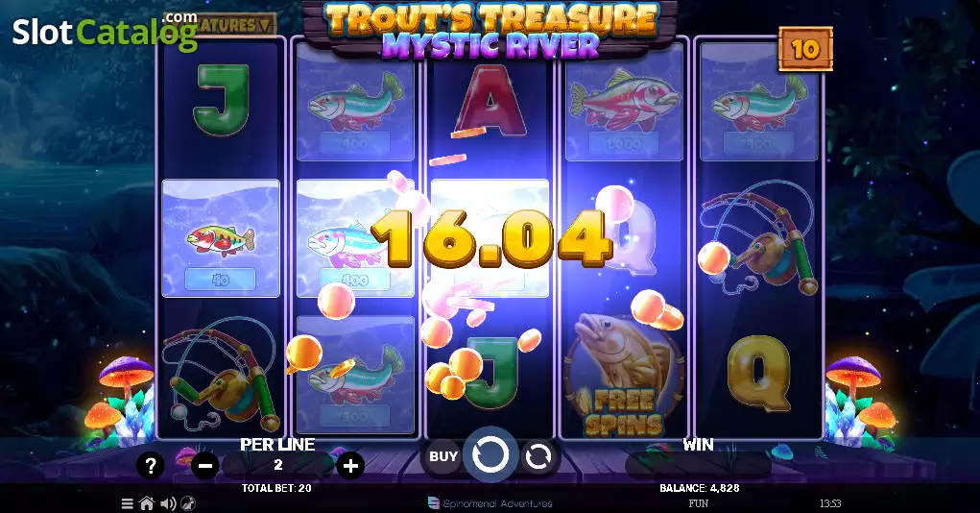This screenshot has height=513, width=980.
Task: Go to the home icon
Action: point(147,503)
